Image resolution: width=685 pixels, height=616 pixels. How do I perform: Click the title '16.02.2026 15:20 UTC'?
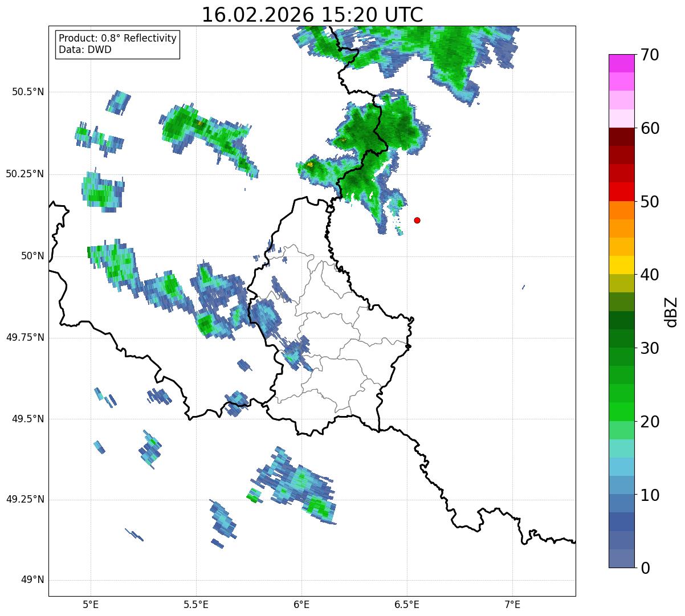[312, 15]
